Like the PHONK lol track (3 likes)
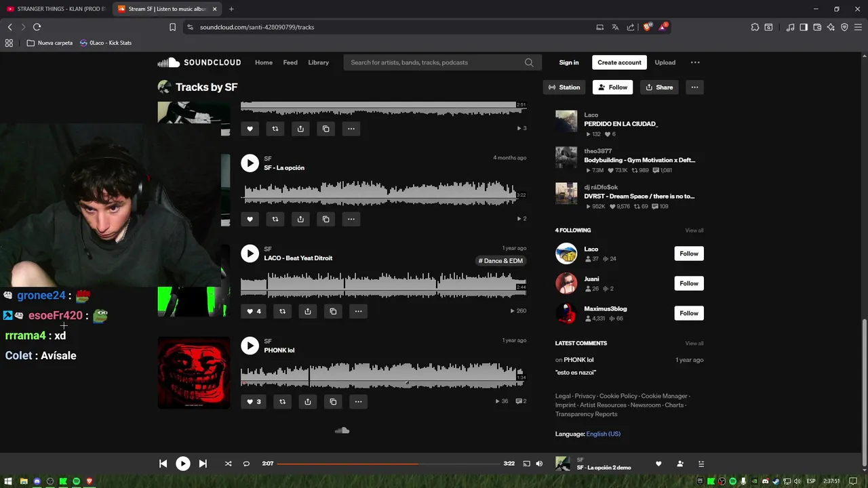 (254, 402)
